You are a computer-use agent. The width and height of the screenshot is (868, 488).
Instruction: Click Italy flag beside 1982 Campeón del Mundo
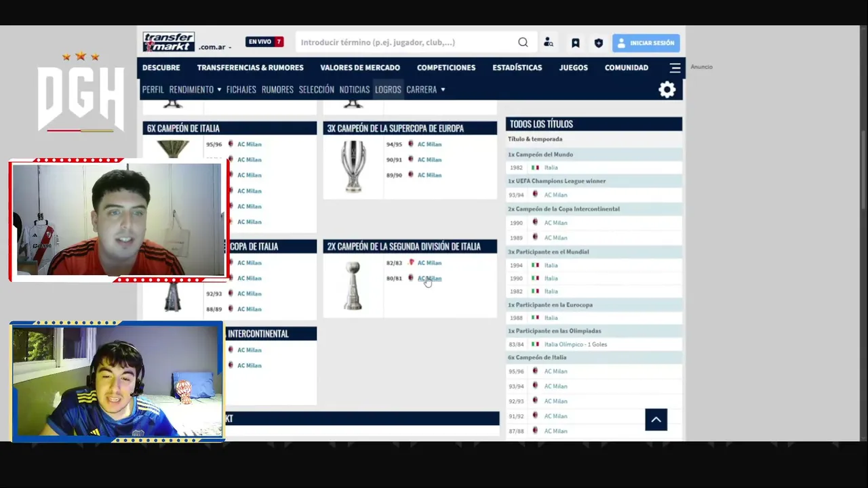[535, 167]
